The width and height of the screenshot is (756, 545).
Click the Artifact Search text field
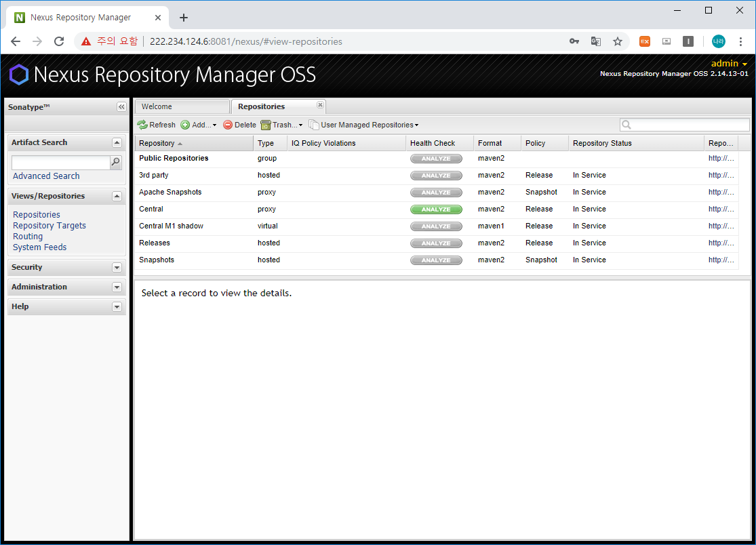[x=61, y=163]
